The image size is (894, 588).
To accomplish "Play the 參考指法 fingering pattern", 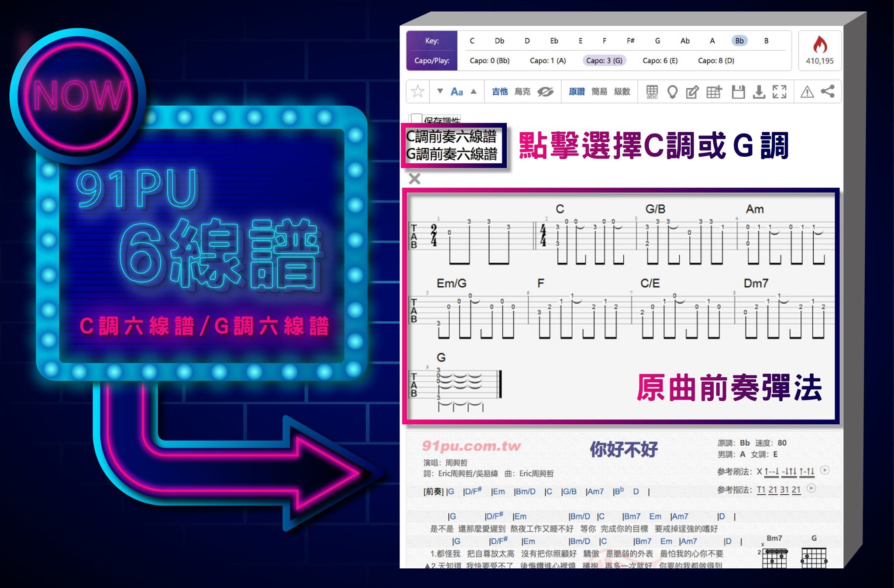I will coord(811,488).
